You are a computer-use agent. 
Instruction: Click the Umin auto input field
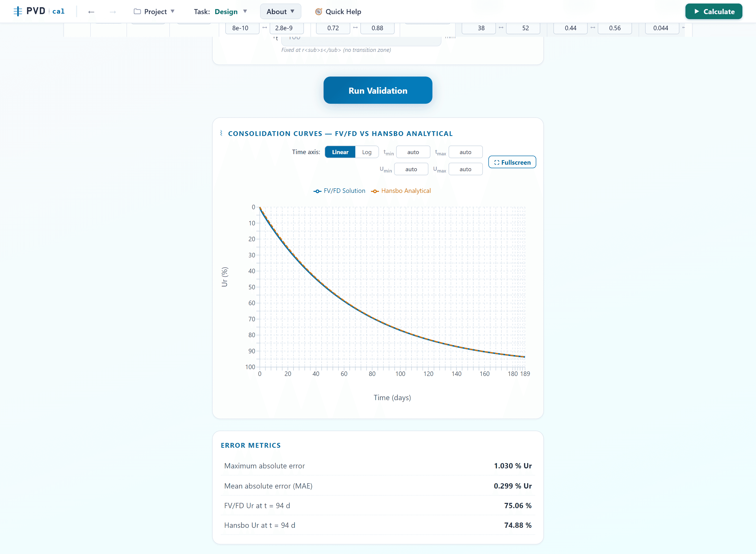pyautogui.click(x=411, y=169)
